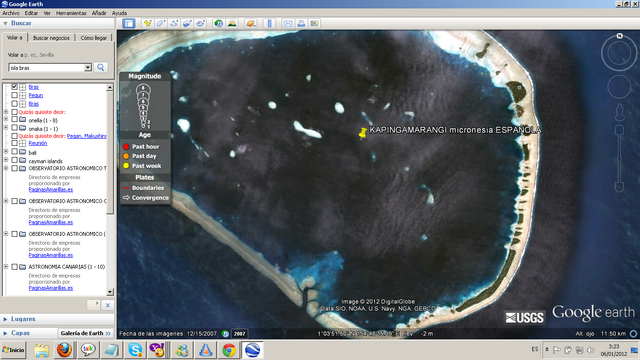
Task: Email the view with envelope icon
Action: click(288, 23)
